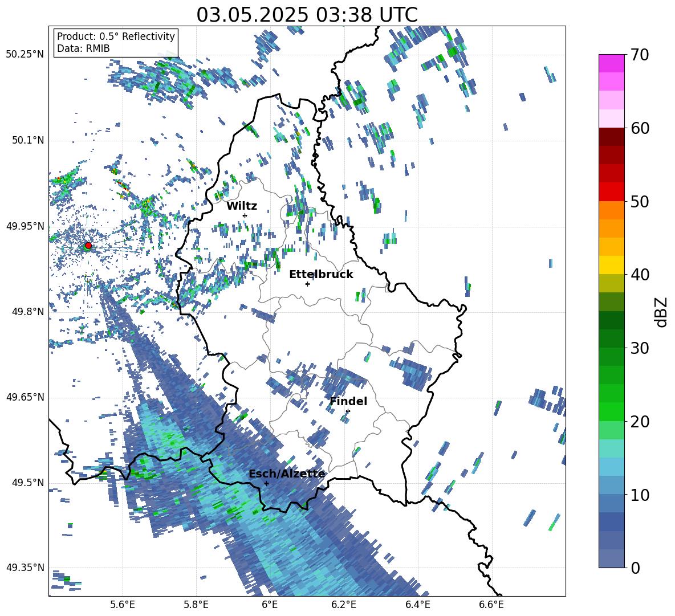Click the magenta top colorbar swatch
Viewport: 675px width, 616px height.
(x=612, y=63)
